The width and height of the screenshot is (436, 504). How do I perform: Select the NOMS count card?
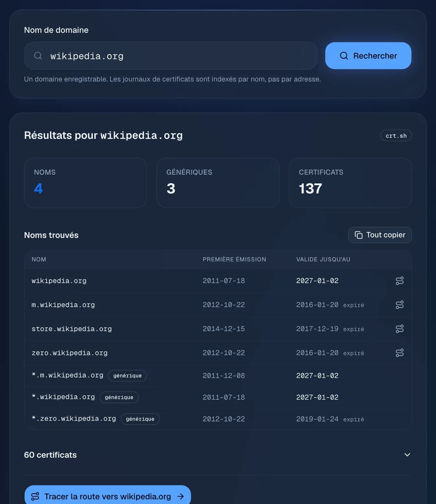(86, 183)
